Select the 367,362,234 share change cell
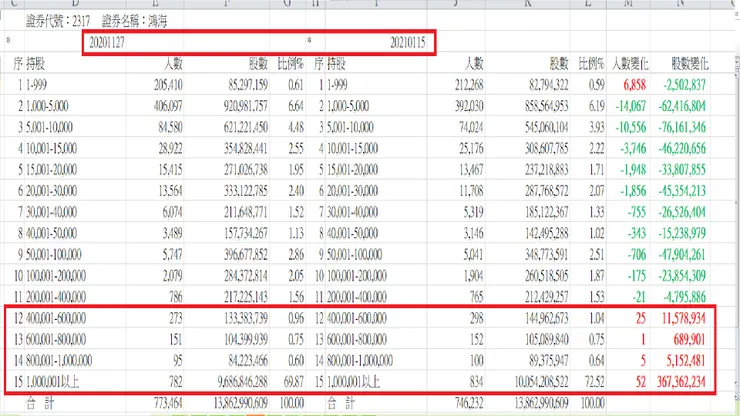740x416 pixels. pyautogui.click(x=681, y=382)
